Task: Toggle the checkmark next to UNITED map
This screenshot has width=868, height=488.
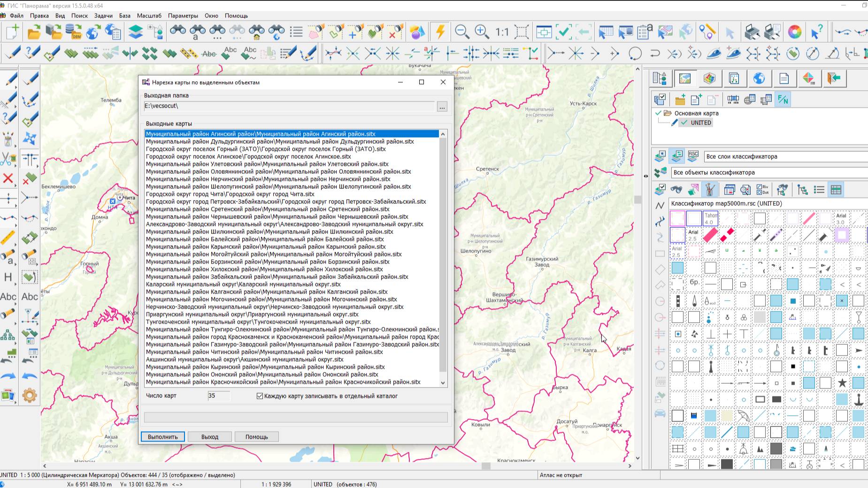Action: click(x=684, y=123)
